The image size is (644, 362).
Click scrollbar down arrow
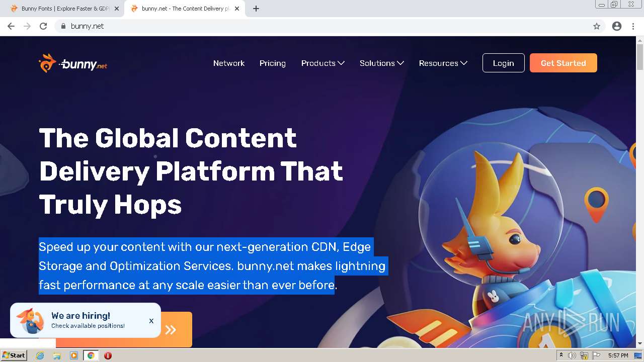click(640, 343)
